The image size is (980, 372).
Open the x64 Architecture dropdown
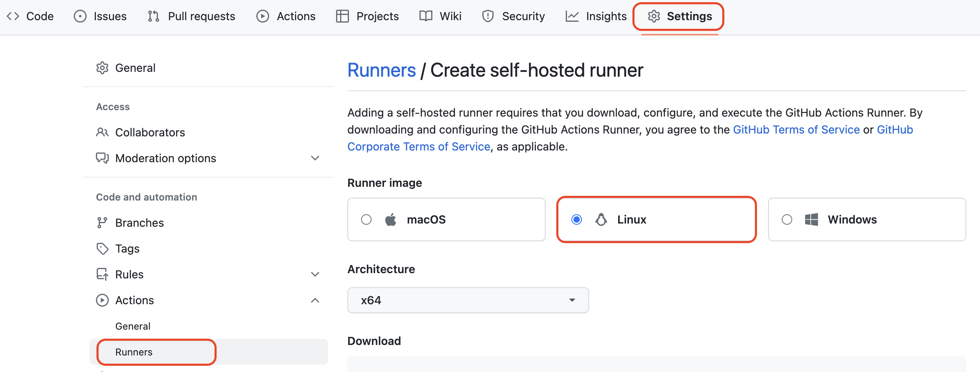pyautogui.click(x=468, y=300)
